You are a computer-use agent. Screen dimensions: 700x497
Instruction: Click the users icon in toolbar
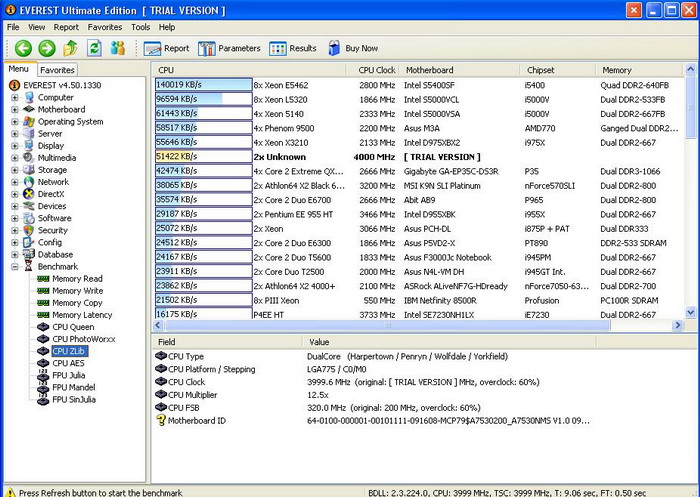[x=118, y=48]
